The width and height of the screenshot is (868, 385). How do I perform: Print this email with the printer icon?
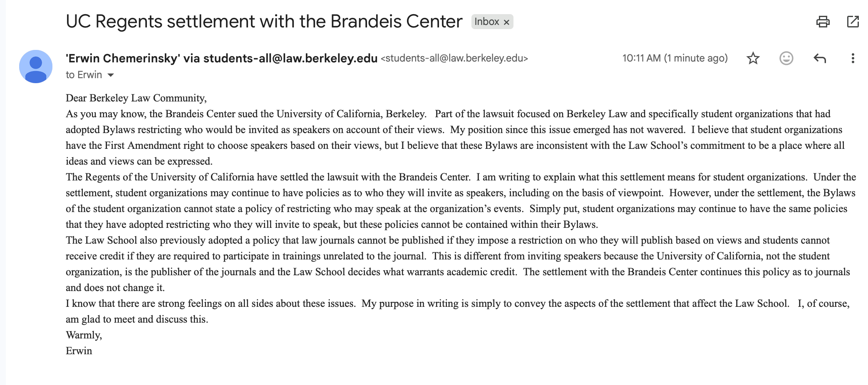[x=823, y=22]
